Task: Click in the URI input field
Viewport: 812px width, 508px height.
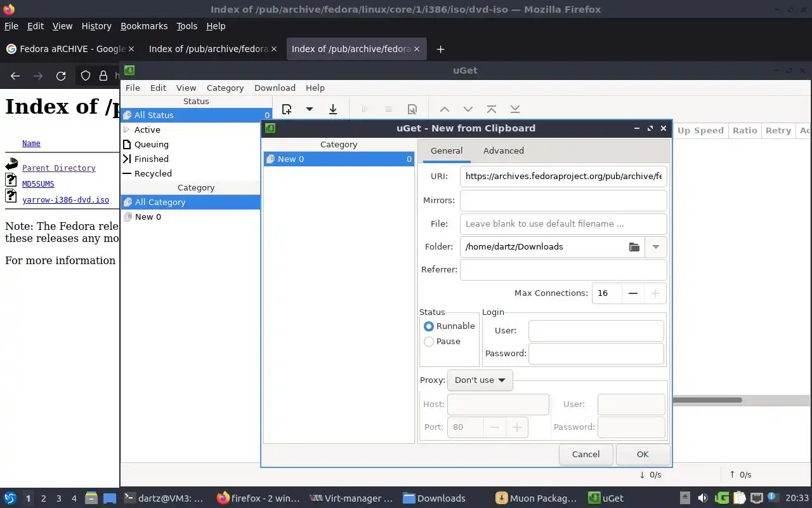Action: [563, 176]
